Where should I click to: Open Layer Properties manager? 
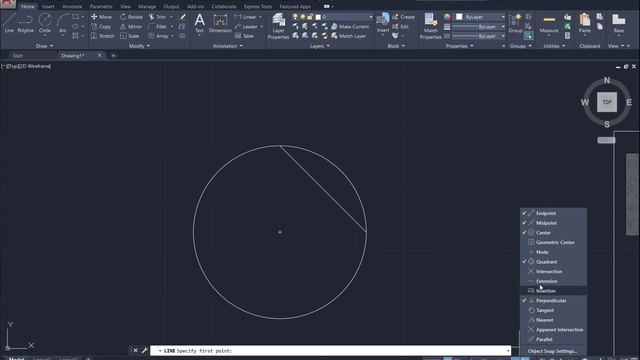coord(278,26)
